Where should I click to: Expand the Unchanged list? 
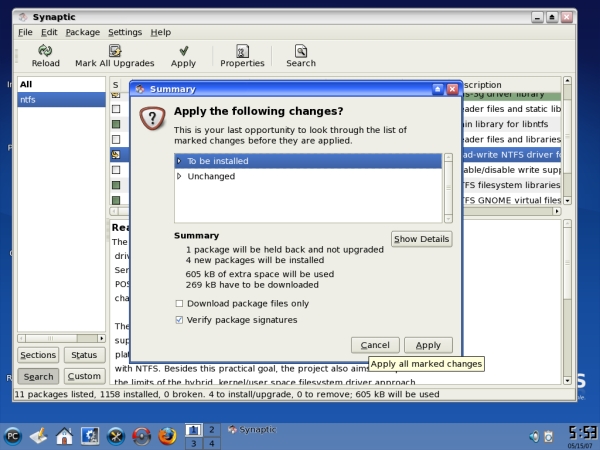(x=179, y=176)
